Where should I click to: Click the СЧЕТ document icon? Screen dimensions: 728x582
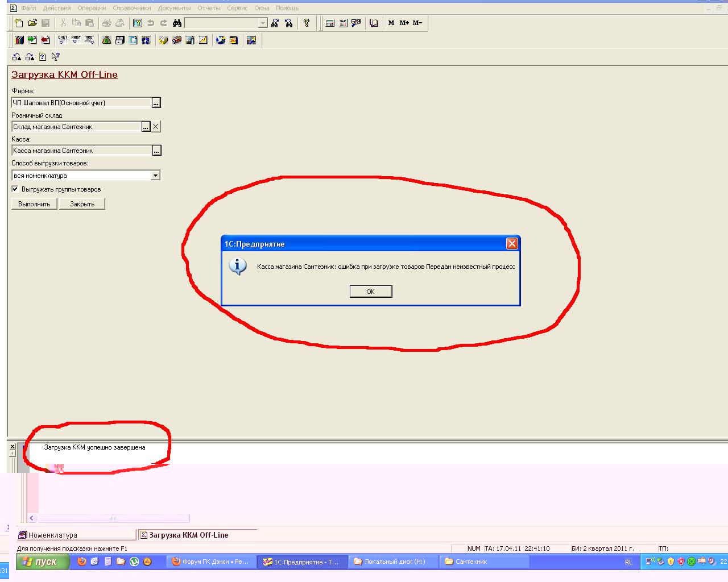click(x=63, y=40)
